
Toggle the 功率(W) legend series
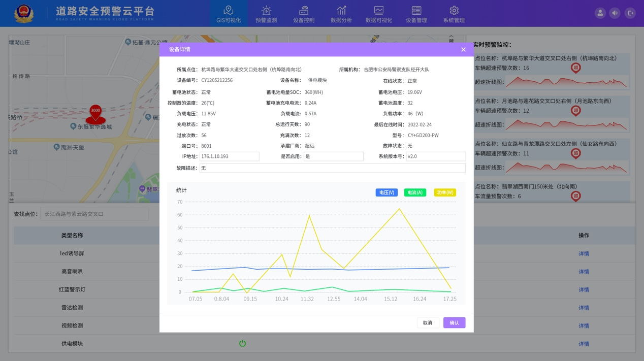(x=444, y=193)
